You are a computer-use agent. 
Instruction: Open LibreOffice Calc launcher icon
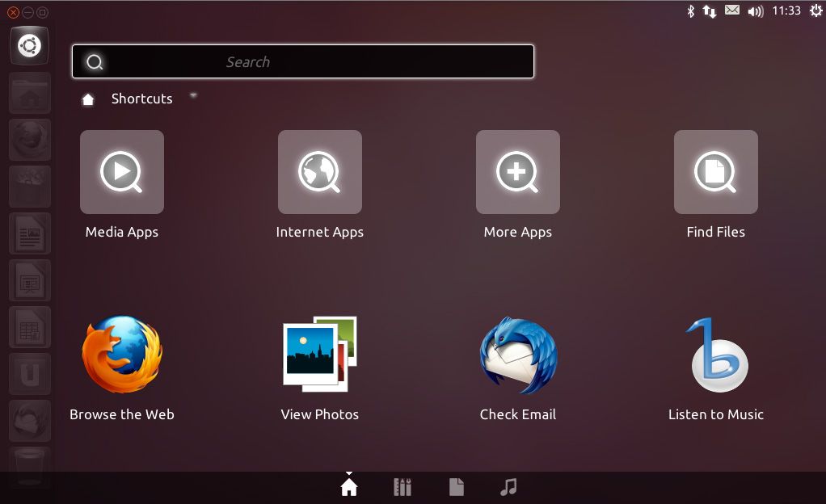[29, 327]
